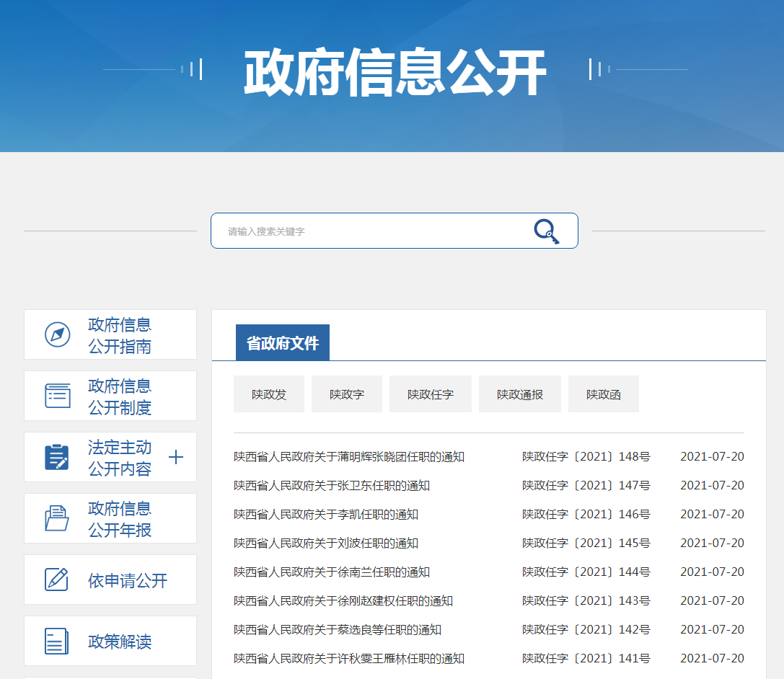Viewport: 784px width, 679px height.
Task: Expand 法定主动公开内容 using the plus sign
Action: [175, 457]
